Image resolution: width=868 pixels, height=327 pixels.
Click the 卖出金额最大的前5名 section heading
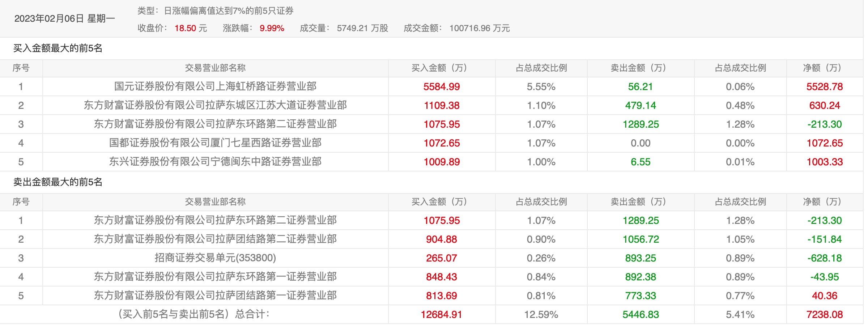(58, 182)
